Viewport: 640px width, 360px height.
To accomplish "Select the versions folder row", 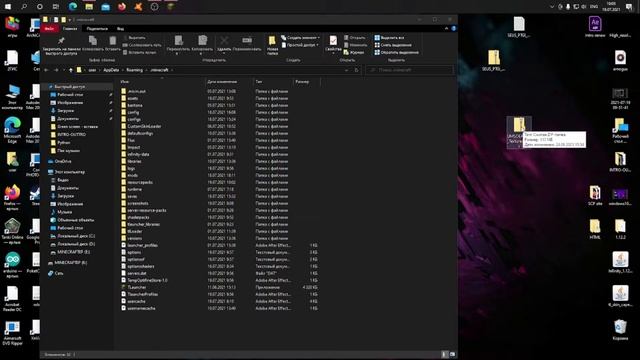I will (x=219, y=238).
